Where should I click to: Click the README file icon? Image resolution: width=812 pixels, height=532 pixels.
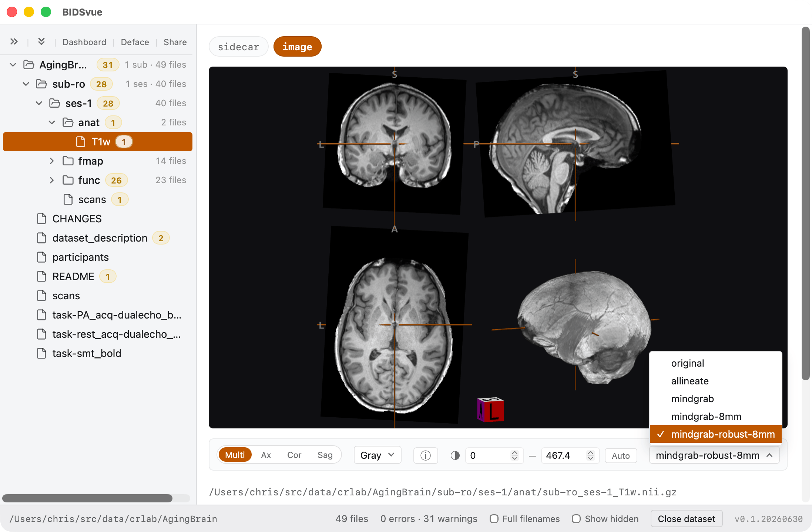pyautogui.click(x=41, y=276)
